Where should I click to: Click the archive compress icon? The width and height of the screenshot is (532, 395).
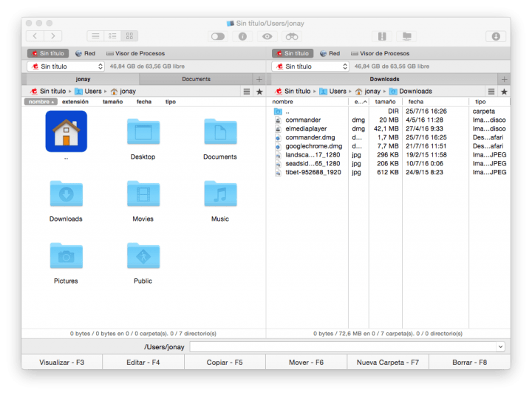coord(382,36)
